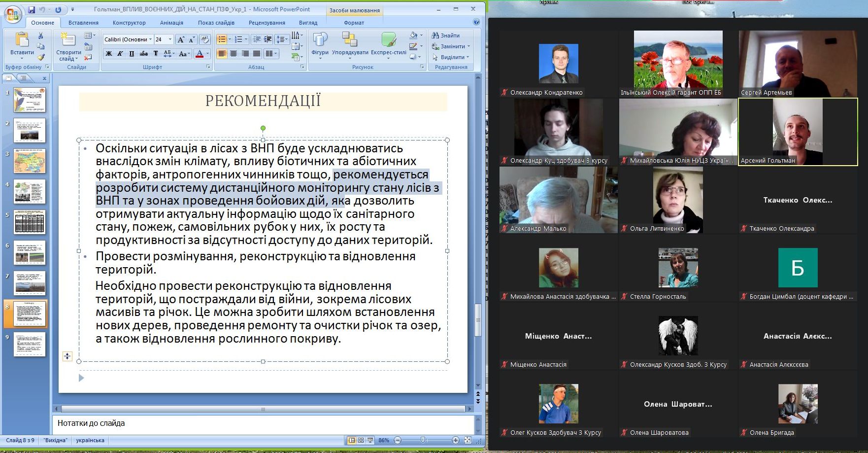
Task: Click the Знайти find button
Action: (x=446, y=35)
